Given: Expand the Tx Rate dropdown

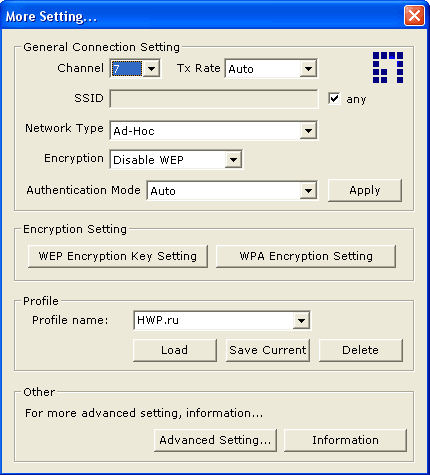Looking at the screenshot, I should pyautogui.click(x=308, y=69).
